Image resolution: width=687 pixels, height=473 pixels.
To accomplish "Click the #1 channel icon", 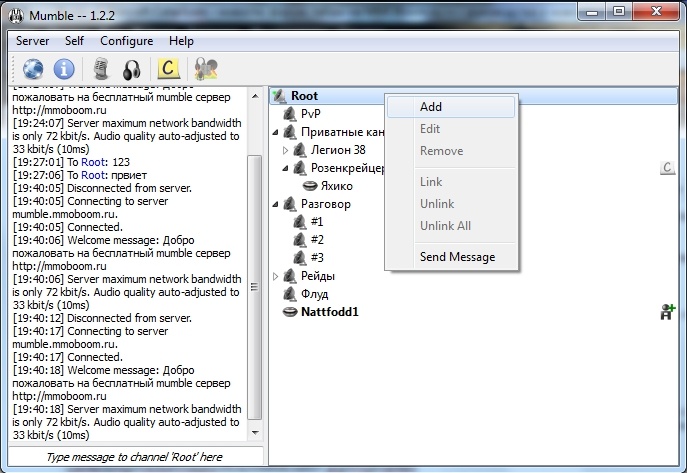I will 299,222.
